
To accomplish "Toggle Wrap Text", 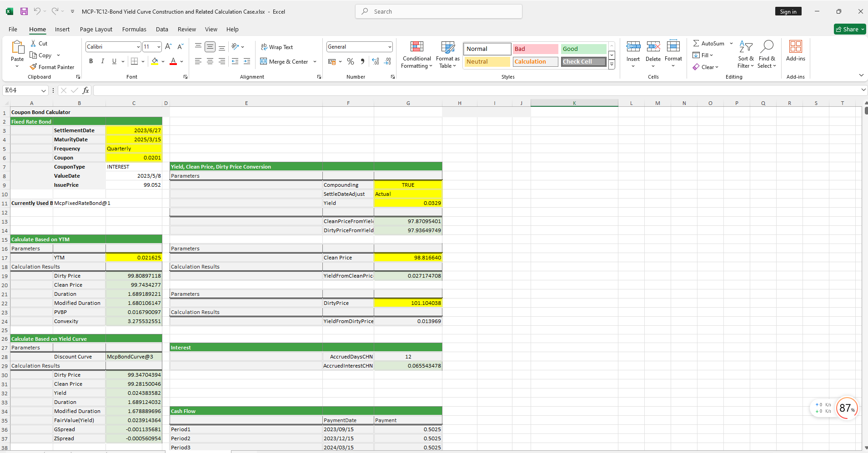I will click(x=277, y=47).
